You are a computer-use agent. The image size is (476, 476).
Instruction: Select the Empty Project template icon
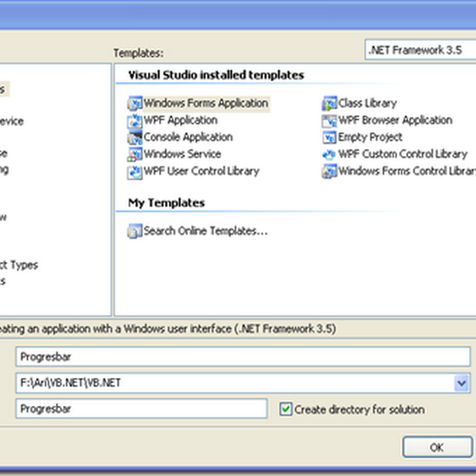click(x=330, y=137)
